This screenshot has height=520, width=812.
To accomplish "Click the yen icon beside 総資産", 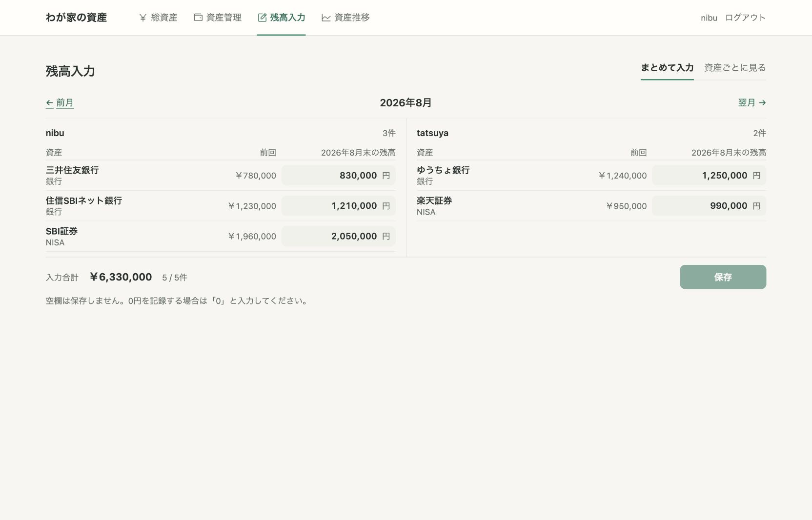I will (143, 18).
